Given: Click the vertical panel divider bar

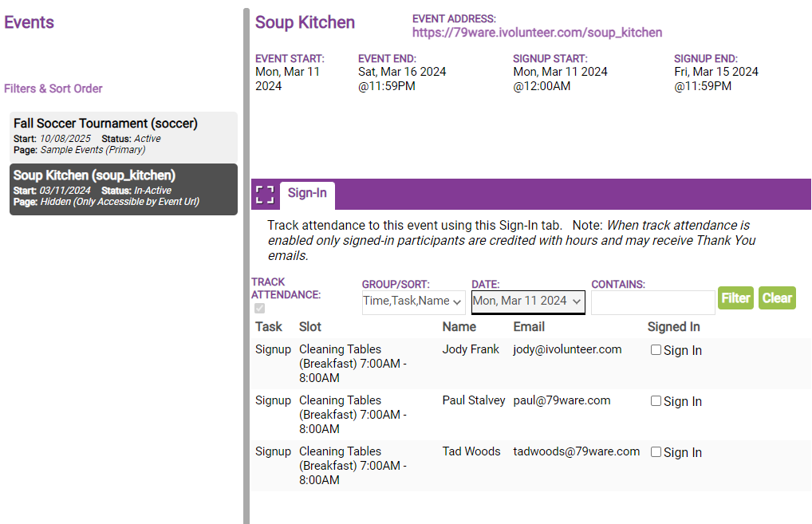Looking at the screenshot, I should [x=246, y=263].
